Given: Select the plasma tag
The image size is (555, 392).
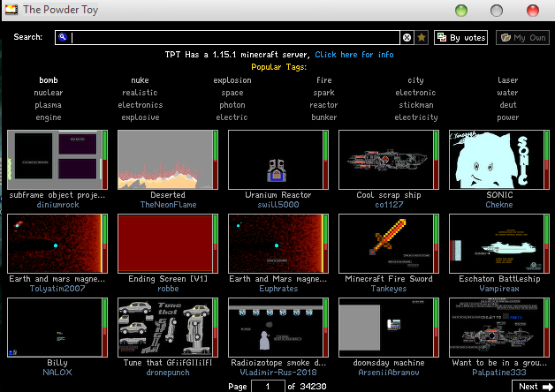Looking at the screenshot, I should [48, 105].
